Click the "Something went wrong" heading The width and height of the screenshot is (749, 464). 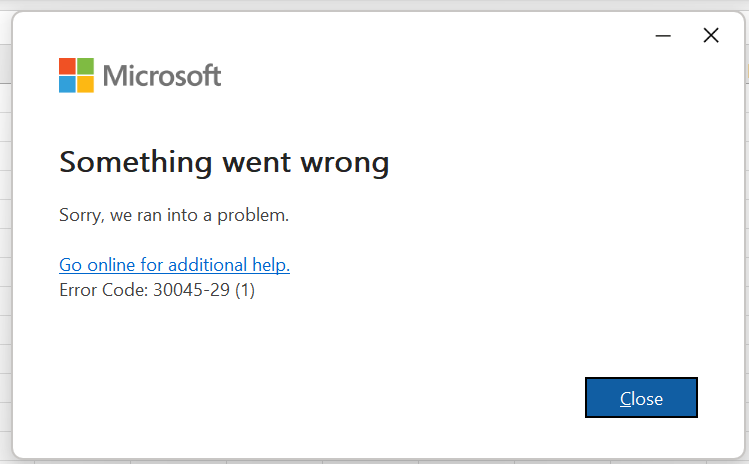224,162
